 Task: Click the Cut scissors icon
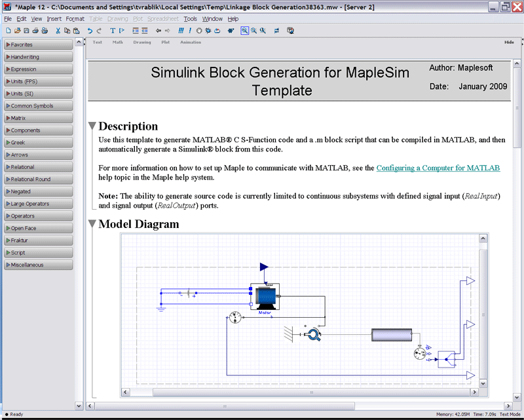[58, 31]
